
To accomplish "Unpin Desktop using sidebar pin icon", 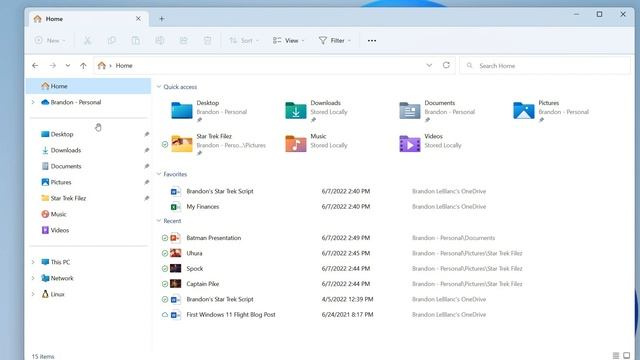I will pos(146,134).
